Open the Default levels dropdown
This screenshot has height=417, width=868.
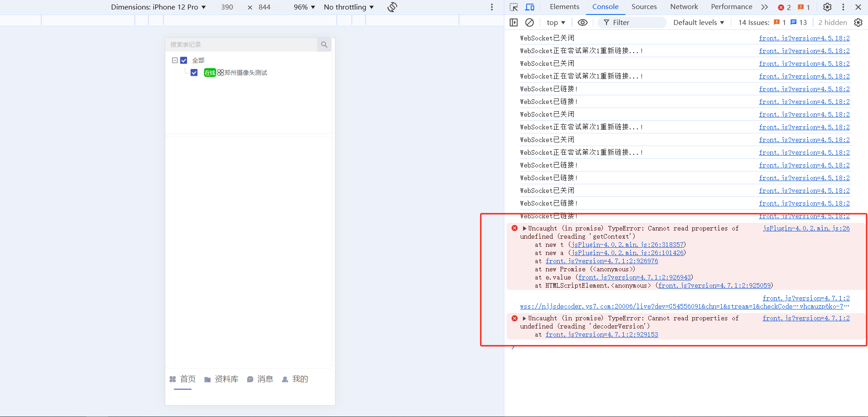[x=699, y=22]
